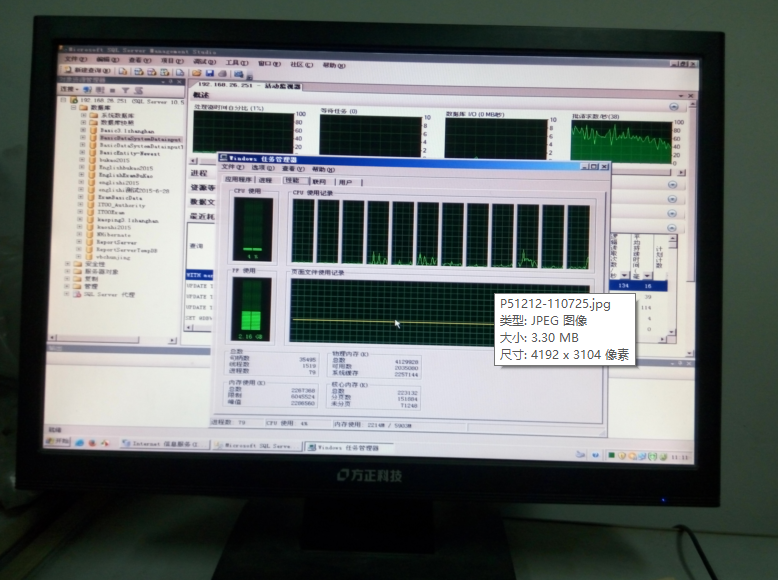Expand the 服务器对象 folder
The width and height of the screenshot is (778, 580).
[x=67, y=271]
